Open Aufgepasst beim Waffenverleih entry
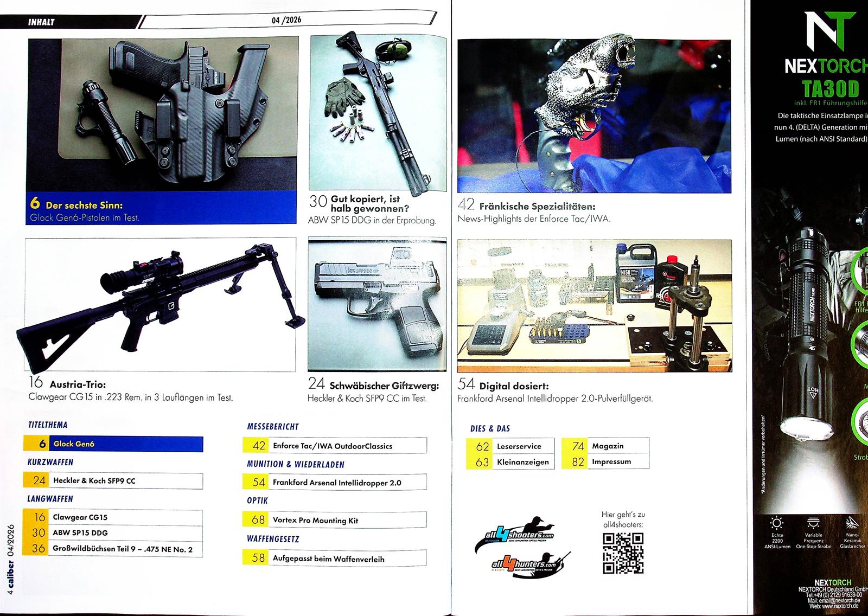 (x=334, y=558)
